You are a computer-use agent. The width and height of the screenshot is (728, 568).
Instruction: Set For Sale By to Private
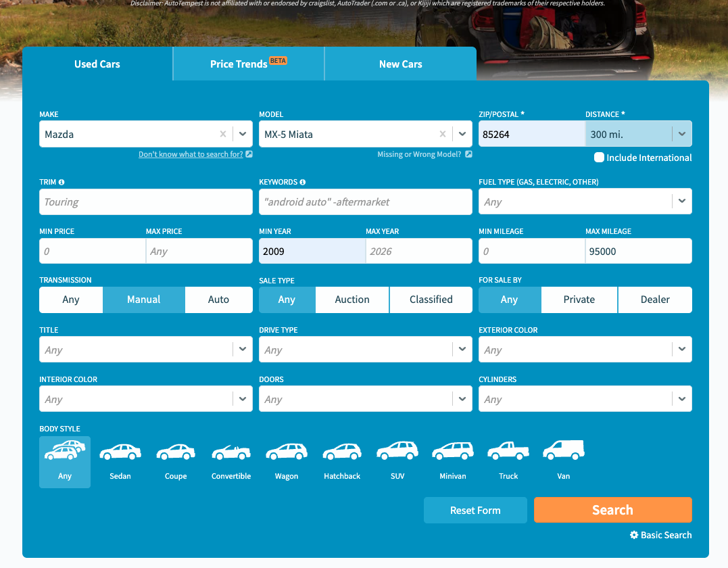[579, 300]
